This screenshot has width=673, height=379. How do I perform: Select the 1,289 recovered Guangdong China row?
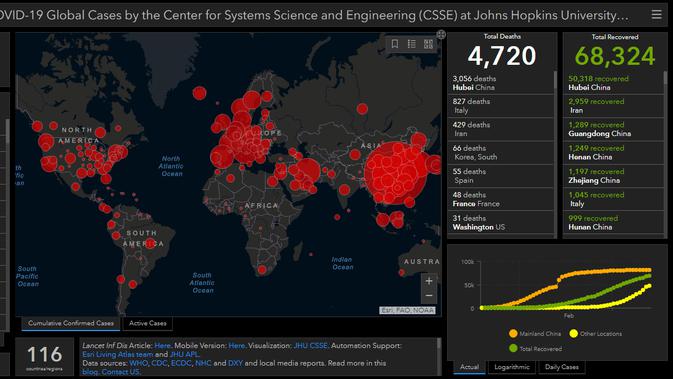614,129
